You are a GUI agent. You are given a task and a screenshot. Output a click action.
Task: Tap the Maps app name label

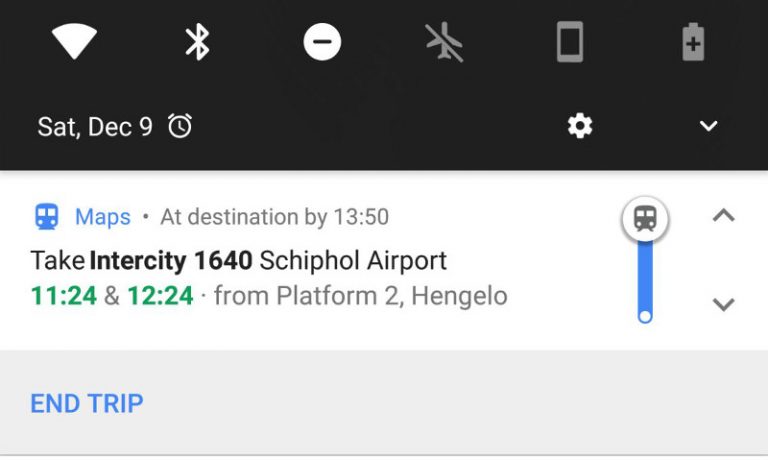103,216
